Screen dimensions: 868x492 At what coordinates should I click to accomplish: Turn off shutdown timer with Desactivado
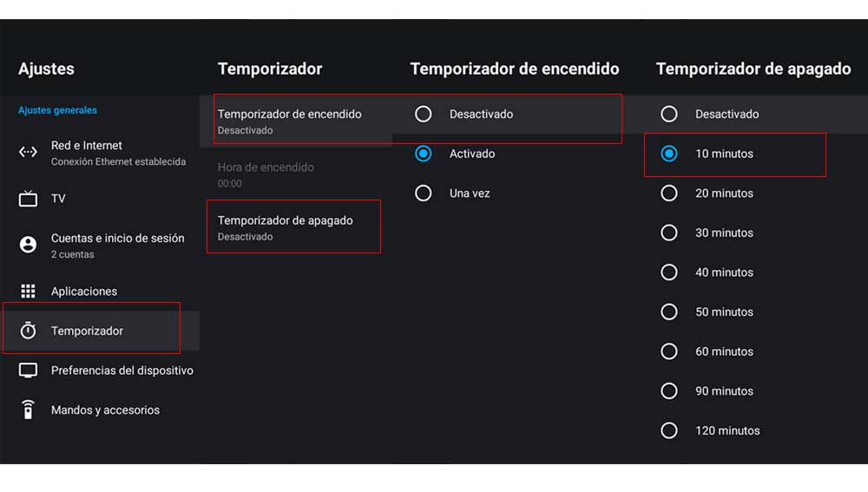[669, 114]
